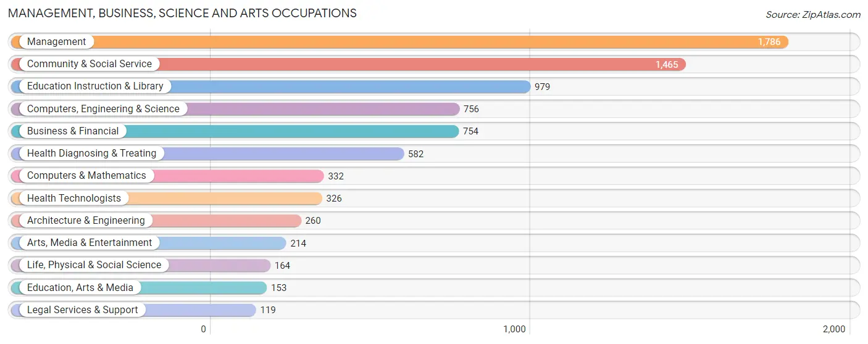Select the Health Diagnosing & Treating label
The width and height of the screenshot is (868, 344).
click(92, 154)
